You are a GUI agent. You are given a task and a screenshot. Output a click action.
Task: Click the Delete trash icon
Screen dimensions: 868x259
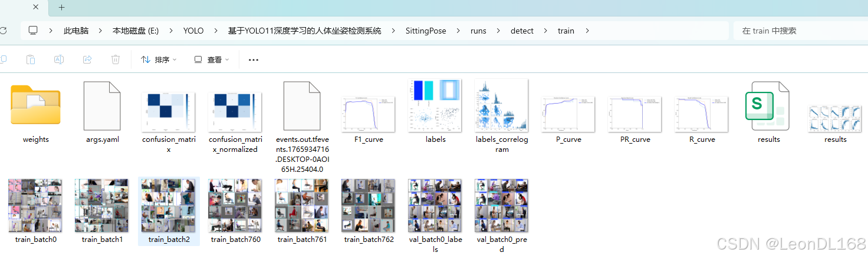116,59
